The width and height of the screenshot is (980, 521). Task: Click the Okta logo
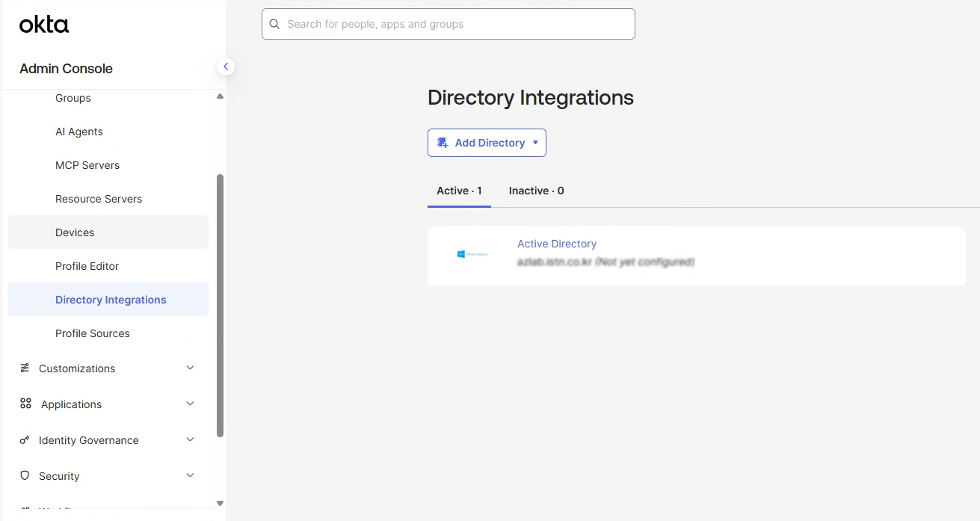coord(44,25)
